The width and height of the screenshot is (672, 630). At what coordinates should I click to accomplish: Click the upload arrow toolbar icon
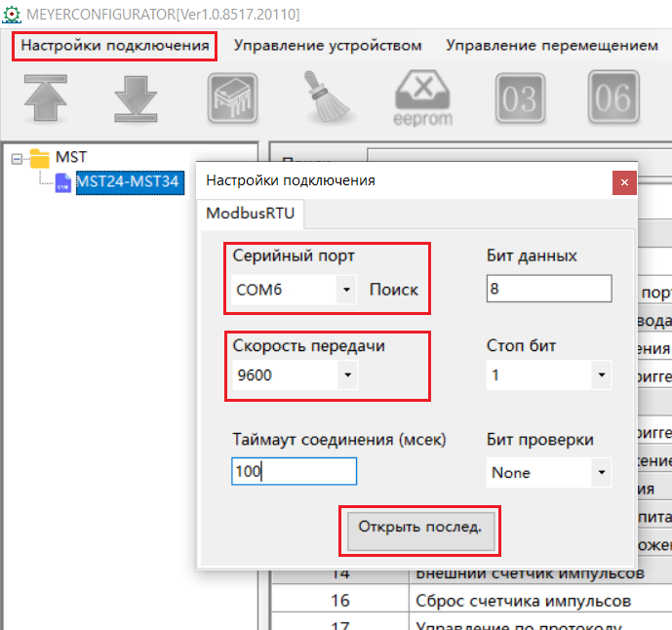pyautogui.click(x=44, y=98)
